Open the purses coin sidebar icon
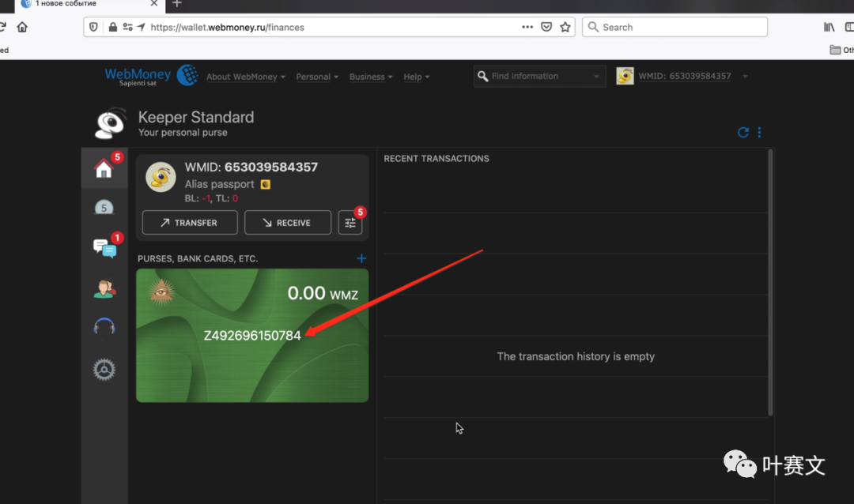This screenshot has width=854, height=504. click(104, 208)
